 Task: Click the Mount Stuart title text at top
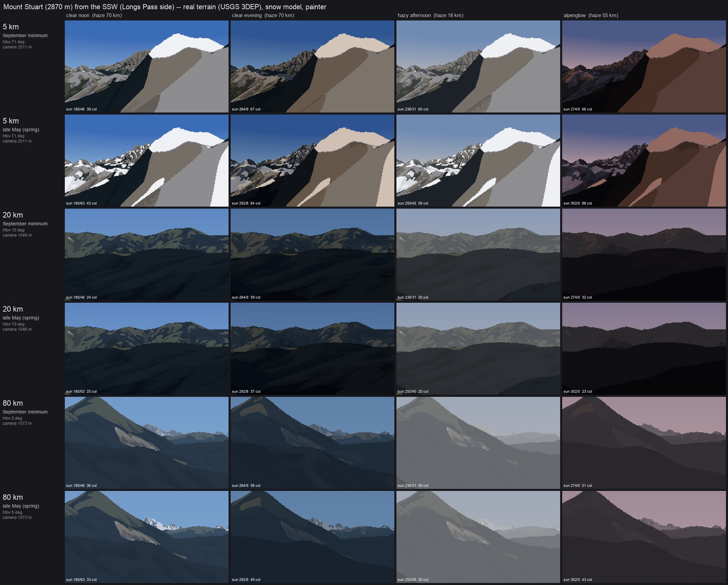(165, 7)
